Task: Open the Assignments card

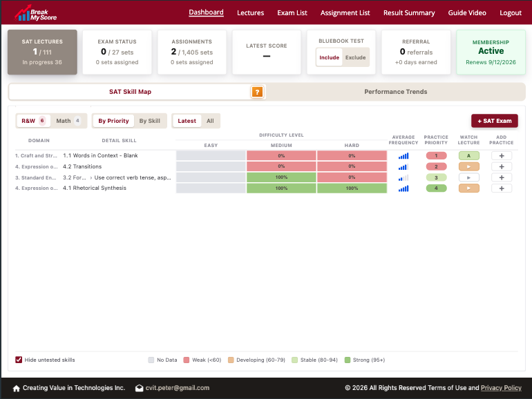Action: coord(191,52)
